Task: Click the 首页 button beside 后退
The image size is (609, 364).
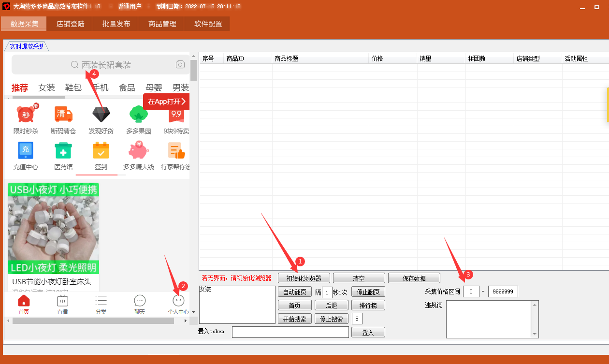Action: point(294,306)
